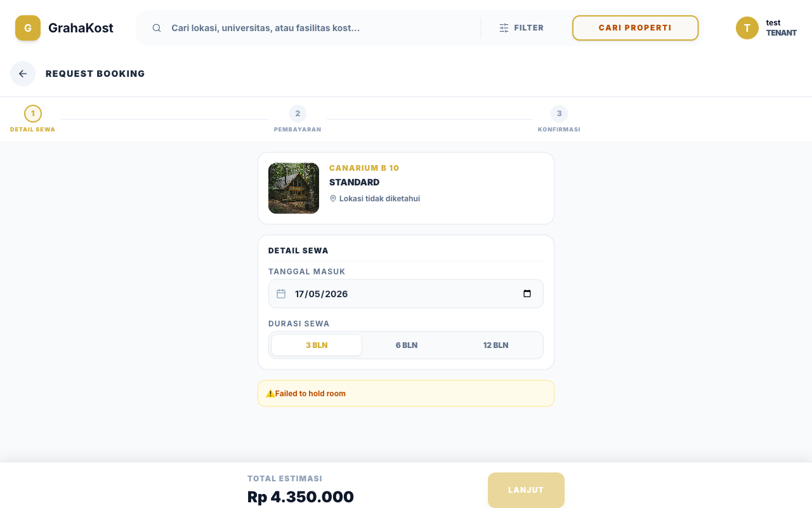This screenshot has width=812, height=508.
Task: Click the warning icon in error banner
Action: pyautogui.click(x=270, y=394)
